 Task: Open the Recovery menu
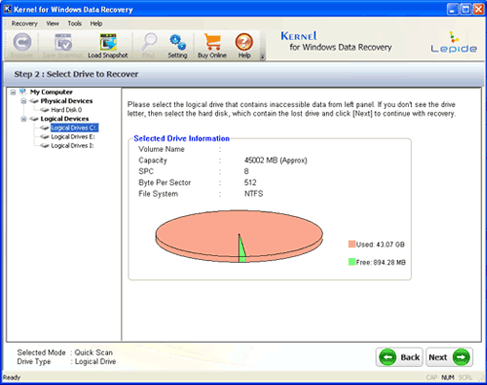click(24, 24)
